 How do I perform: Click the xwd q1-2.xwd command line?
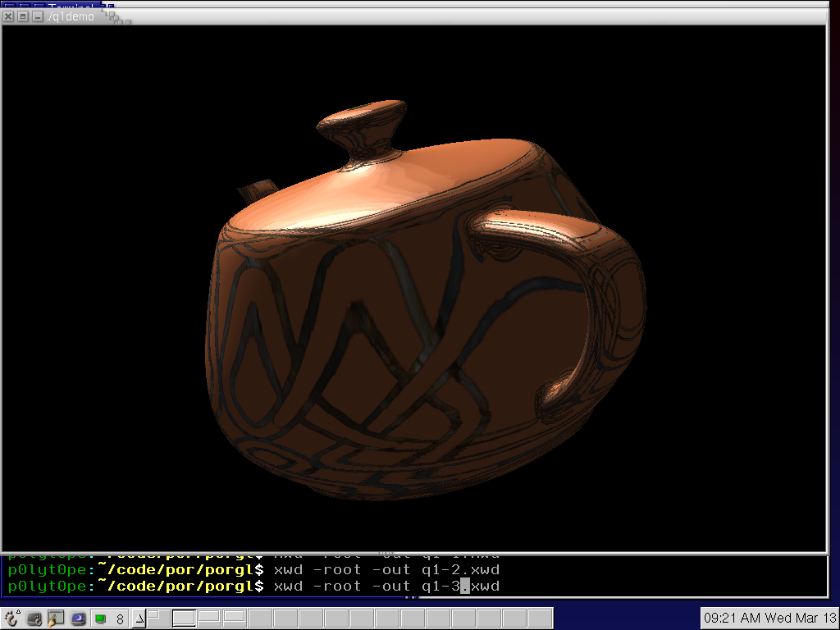coord(386,569)
